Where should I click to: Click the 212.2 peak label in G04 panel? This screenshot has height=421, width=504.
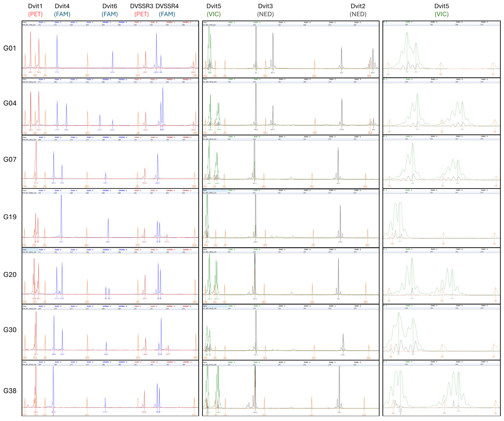tap(100, 130)
